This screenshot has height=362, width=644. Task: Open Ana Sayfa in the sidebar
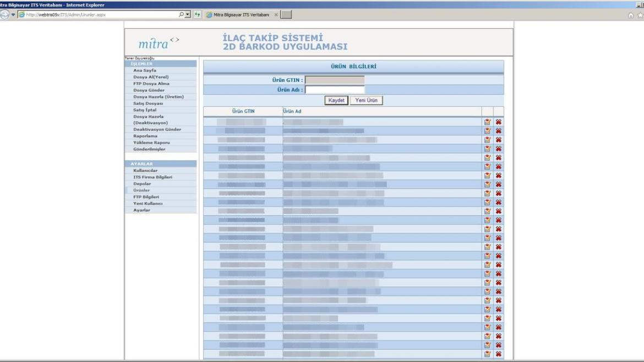145,70
